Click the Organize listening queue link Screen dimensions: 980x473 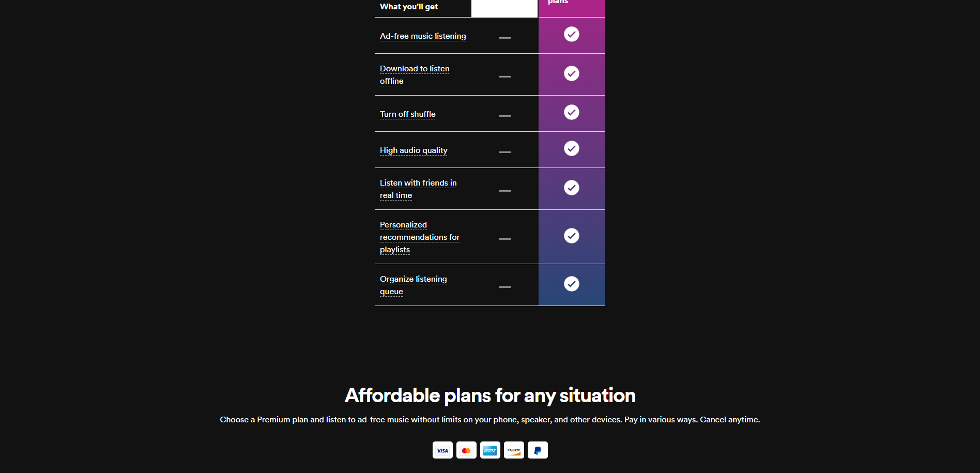click(414, 285)
